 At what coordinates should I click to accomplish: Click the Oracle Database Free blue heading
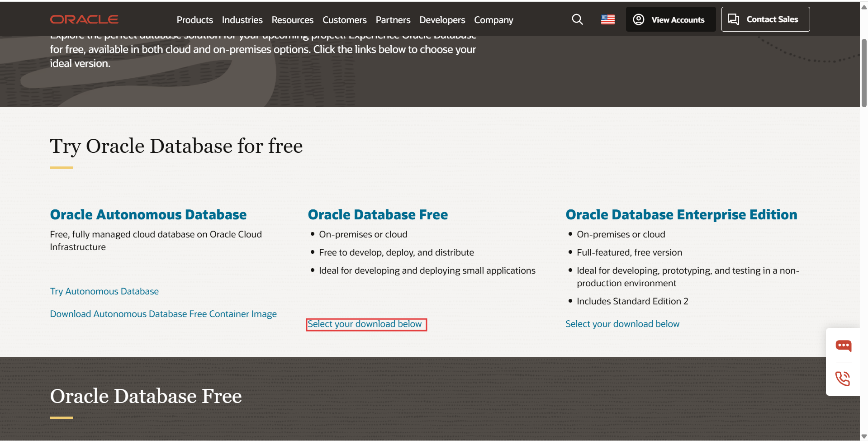[x=378, y=214]
